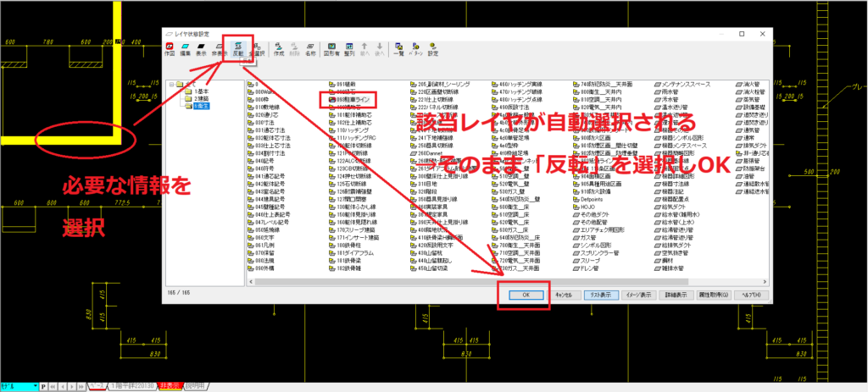Click the 反転 (invert) toolbar icon
Image resolution: width=868 pixels, height=392 pixels.
pyautogui.click(x=237, y=47)
